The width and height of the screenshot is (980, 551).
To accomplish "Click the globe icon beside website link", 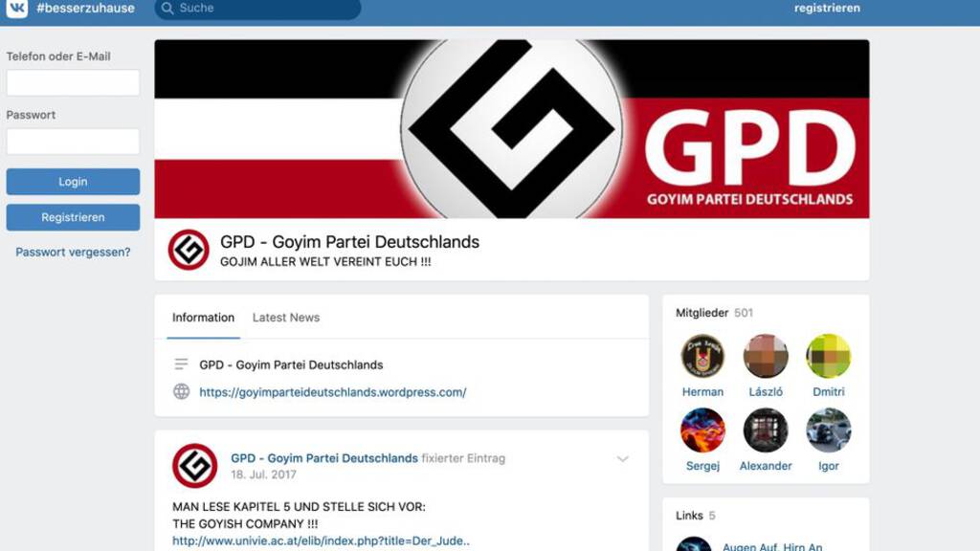I will click(x=181, y=391).
